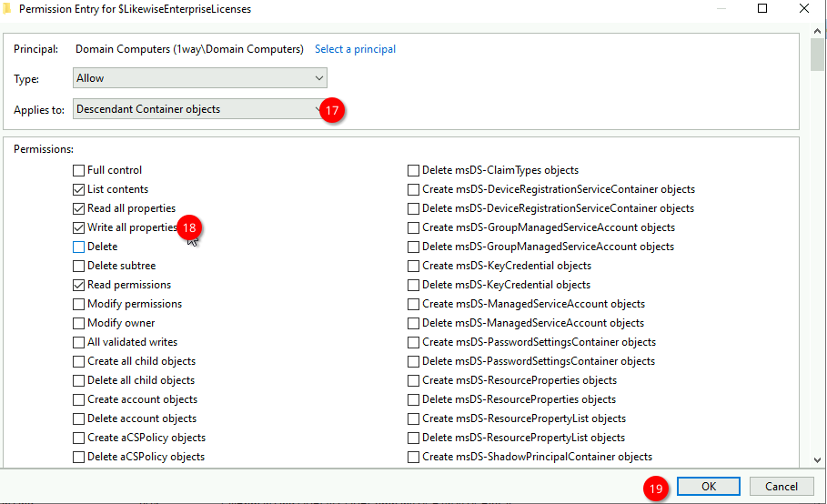This screenshot has height=504, width=827.
Task: Check Delete msDS-PasswordSettingsContainer objects
Action: (413, 361)
